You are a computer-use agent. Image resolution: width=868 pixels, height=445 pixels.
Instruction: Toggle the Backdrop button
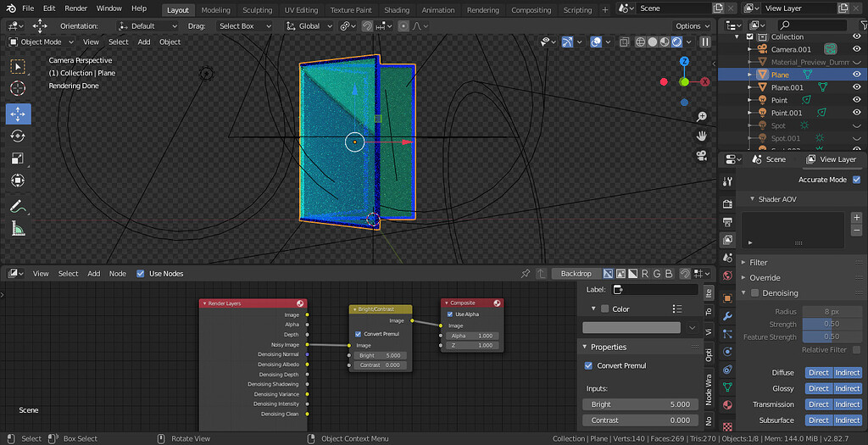coord(576,274)
